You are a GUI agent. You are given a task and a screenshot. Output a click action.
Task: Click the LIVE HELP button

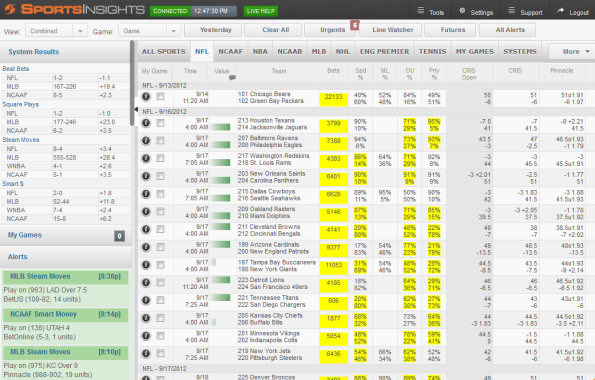(261, 11)
